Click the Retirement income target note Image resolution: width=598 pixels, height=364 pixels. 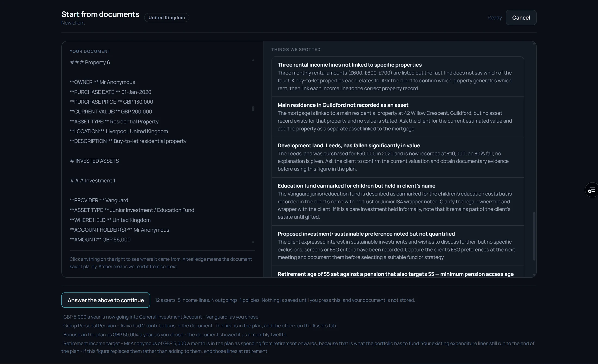pyautogui.click(x=298, y=347)
